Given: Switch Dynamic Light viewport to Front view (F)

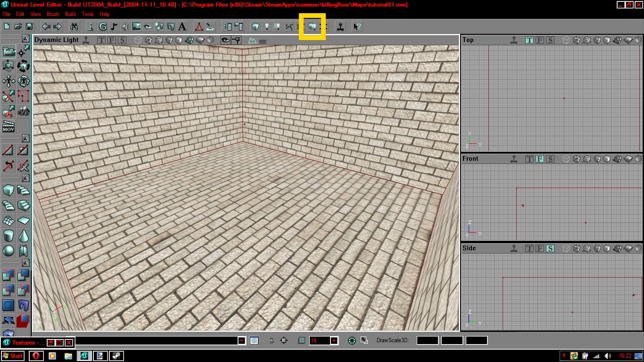Looking at the screenshot, I should point(112,40).
